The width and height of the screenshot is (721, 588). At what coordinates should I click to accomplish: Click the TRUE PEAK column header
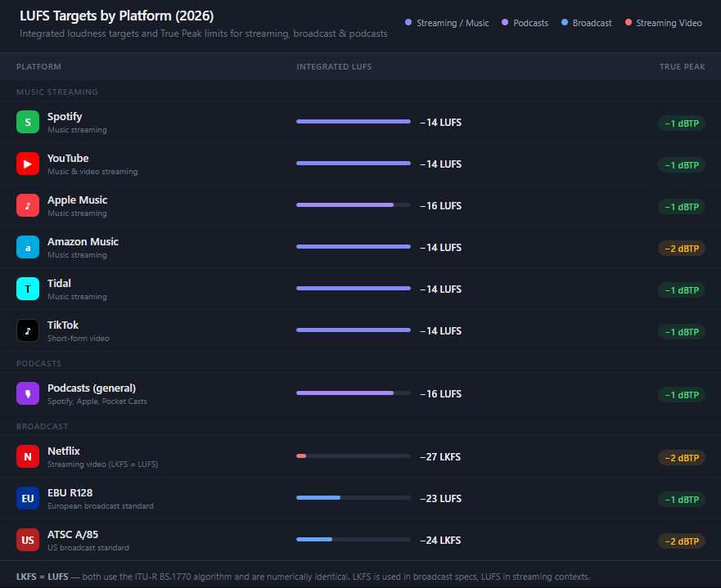click(682, 66)
